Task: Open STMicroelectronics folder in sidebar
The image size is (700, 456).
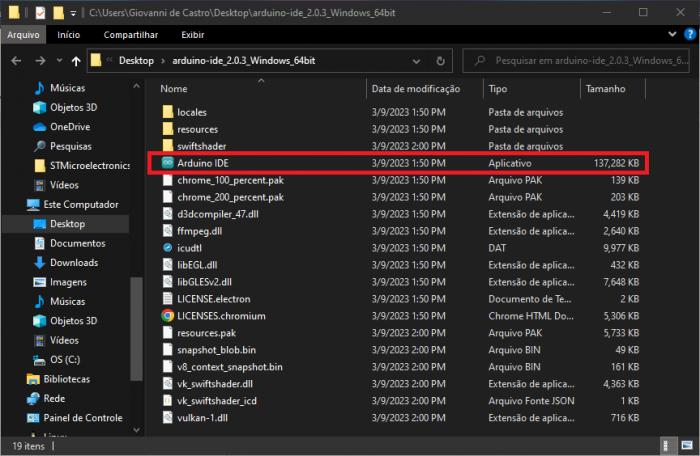Action: click(x=90, y=166)
